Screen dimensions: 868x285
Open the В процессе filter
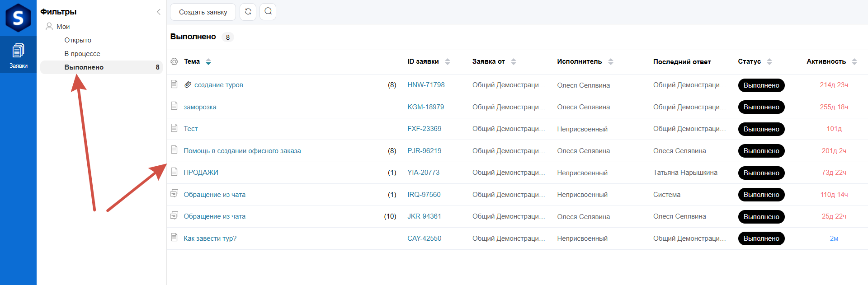82,54
